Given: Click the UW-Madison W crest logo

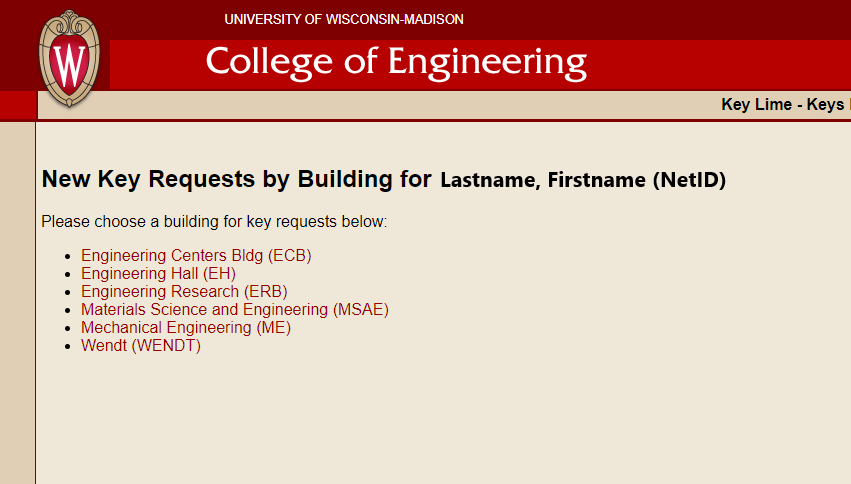Looking at the screenshot, I should [x=69, y=59].
